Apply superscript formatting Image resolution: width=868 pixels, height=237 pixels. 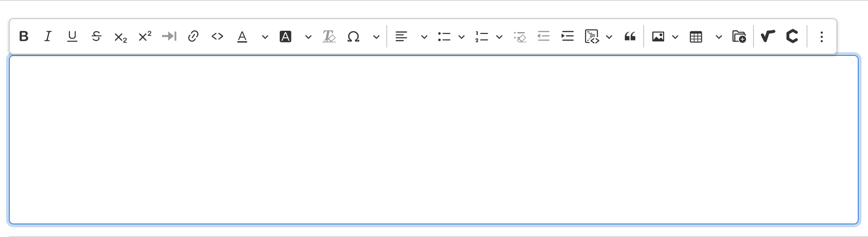145,36
